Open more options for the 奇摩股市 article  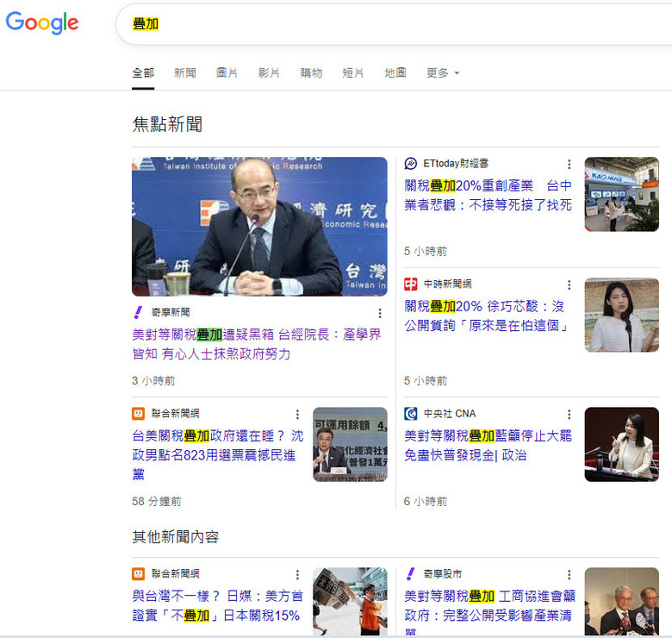(x=569, y=574)
